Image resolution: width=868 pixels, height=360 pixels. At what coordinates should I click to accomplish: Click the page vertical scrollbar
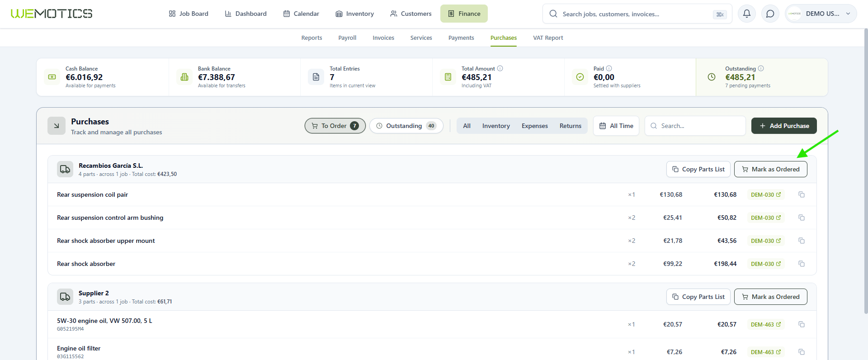tap(866, 172)
